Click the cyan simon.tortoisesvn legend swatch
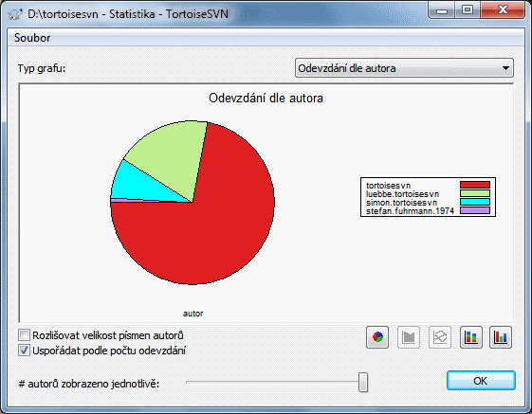 [475, 202]
